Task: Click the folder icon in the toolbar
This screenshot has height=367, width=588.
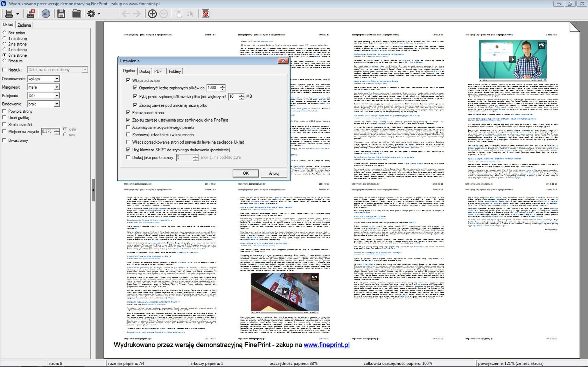Action: pos(76,14)
